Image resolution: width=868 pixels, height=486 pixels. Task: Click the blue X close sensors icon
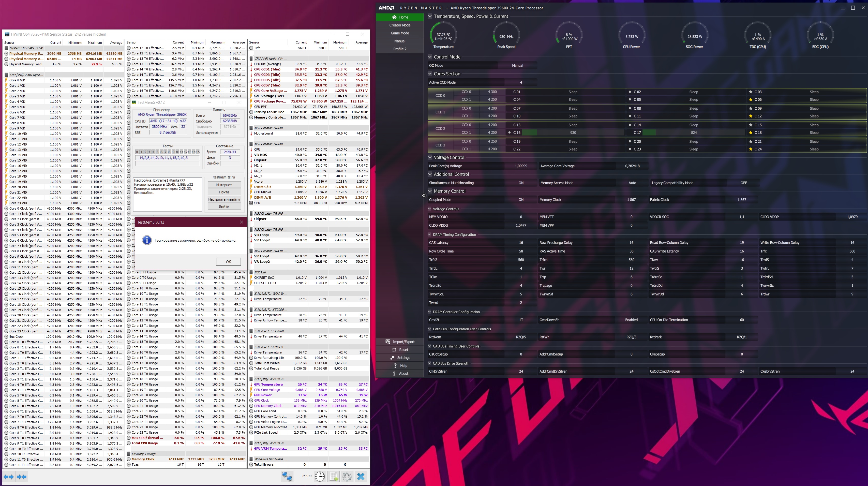click(361, 477)
